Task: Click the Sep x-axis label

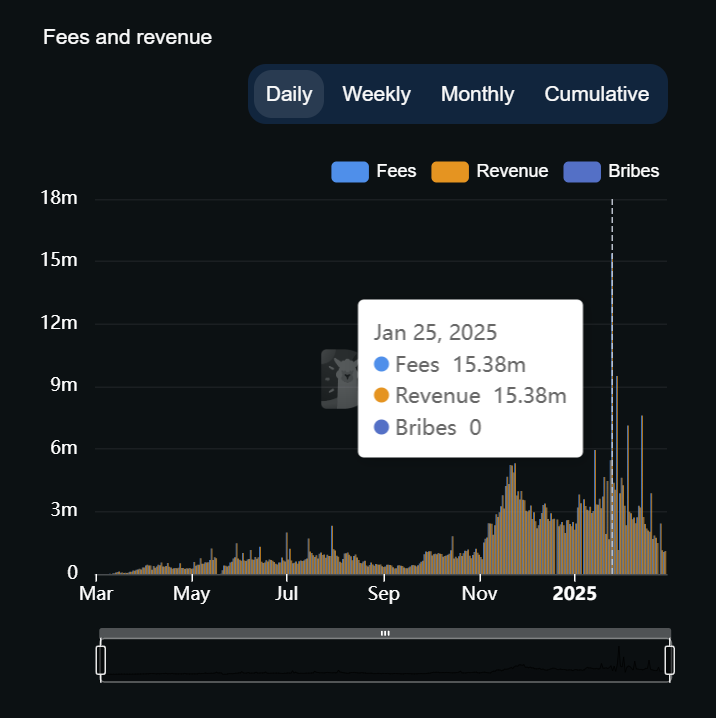Action: (x=384, y=594)
